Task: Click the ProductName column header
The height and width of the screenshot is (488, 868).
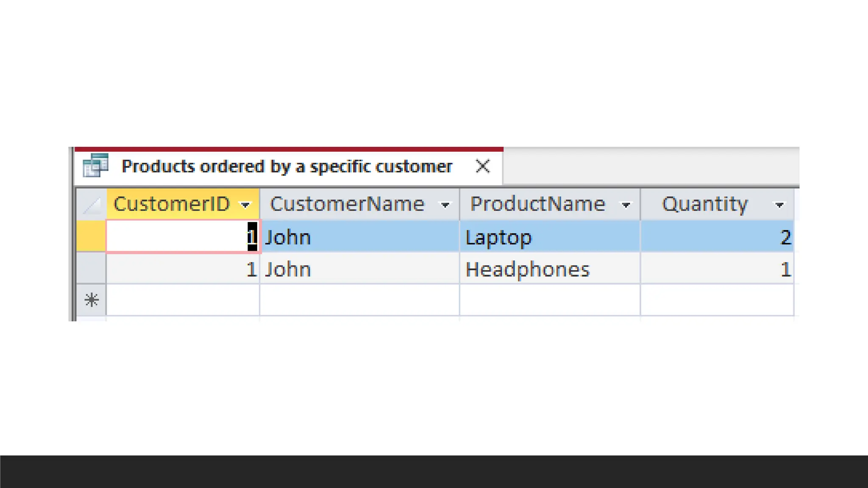Action: [537, 204]
